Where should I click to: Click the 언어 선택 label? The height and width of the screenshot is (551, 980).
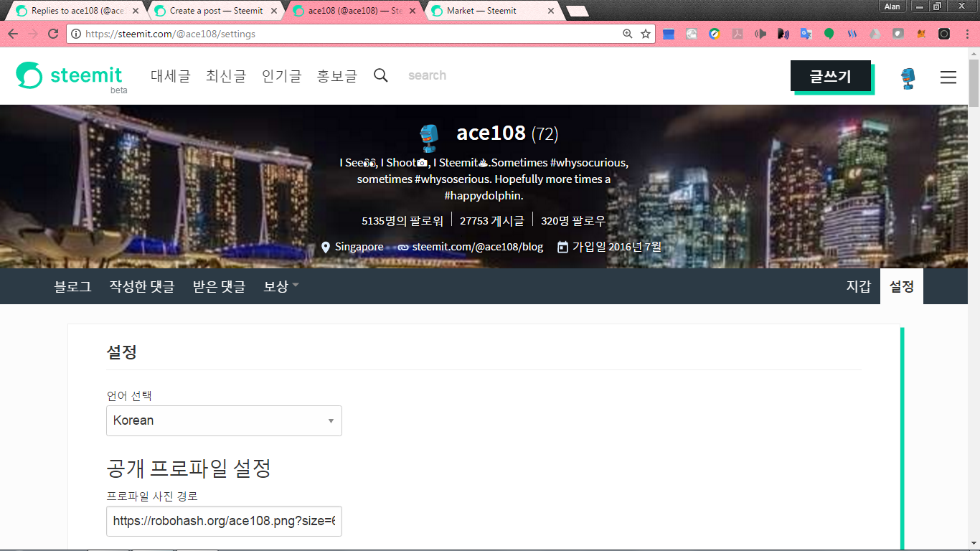(x=129, y=395)
